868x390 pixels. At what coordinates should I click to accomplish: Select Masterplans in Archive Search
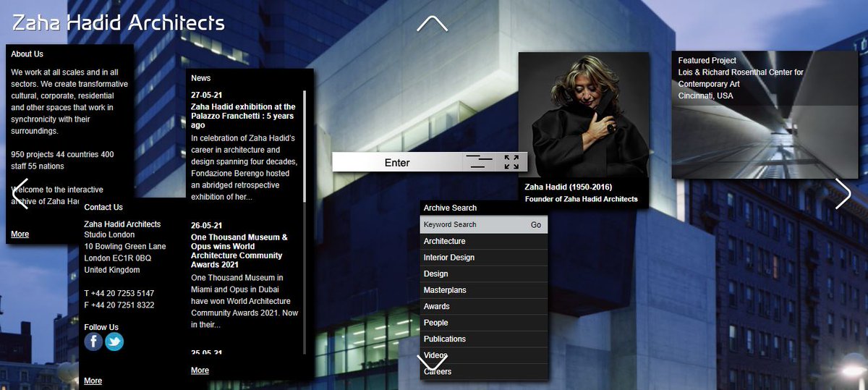[484, 290]
